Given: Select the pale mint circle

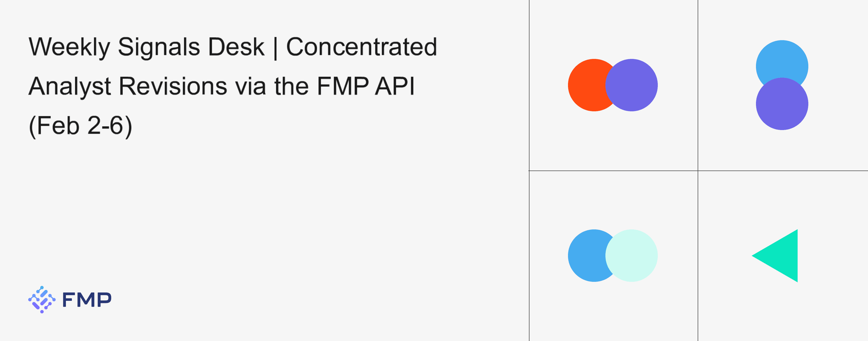Looking at the screenshot, I should point(632,256).
